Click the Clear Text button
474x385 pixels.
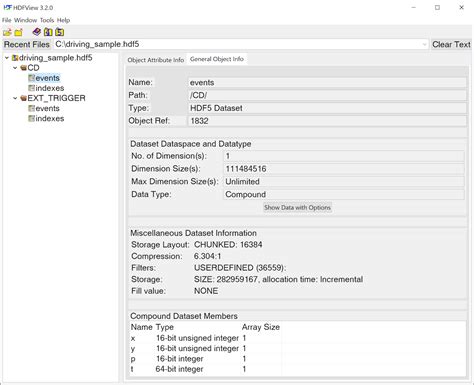pos(451,44)
